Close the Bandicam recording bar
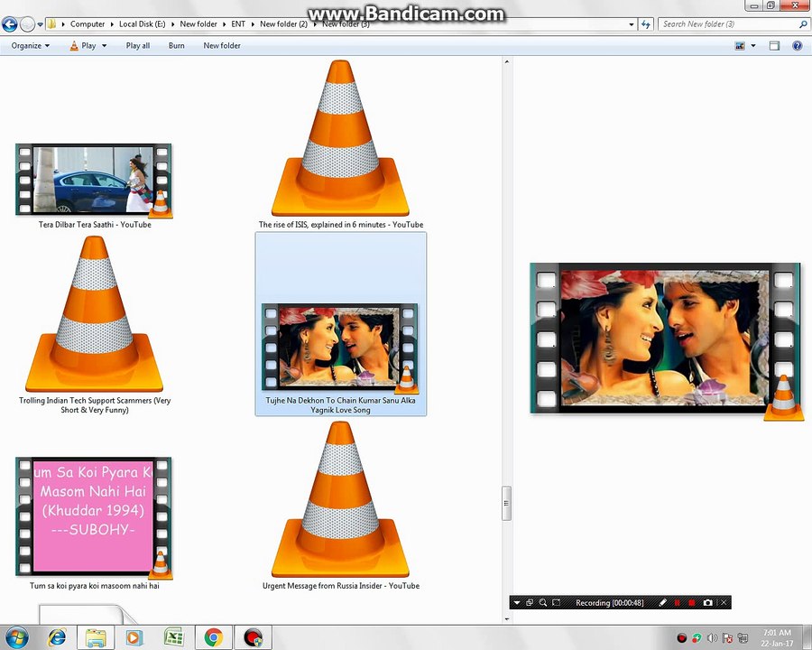The height and width of the screenshot is (650, 812). [724, 603]
